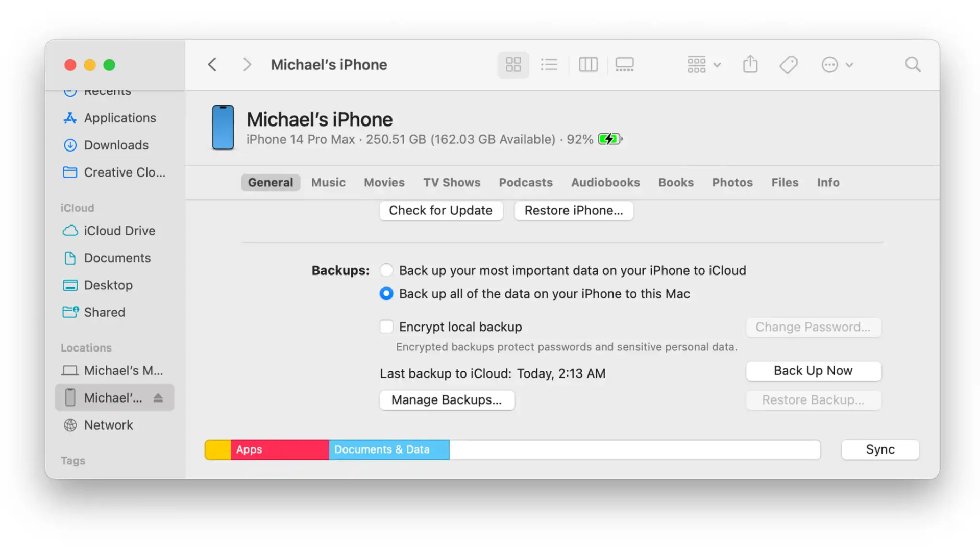The image size is (980, 551).
Task: Open iCloud Drive in sidebar
Action: 119,231
